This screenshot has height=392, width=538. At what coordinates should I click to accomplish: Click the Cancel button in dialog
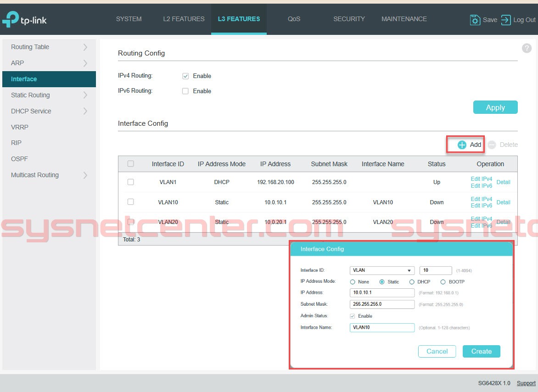click(437, 351)
